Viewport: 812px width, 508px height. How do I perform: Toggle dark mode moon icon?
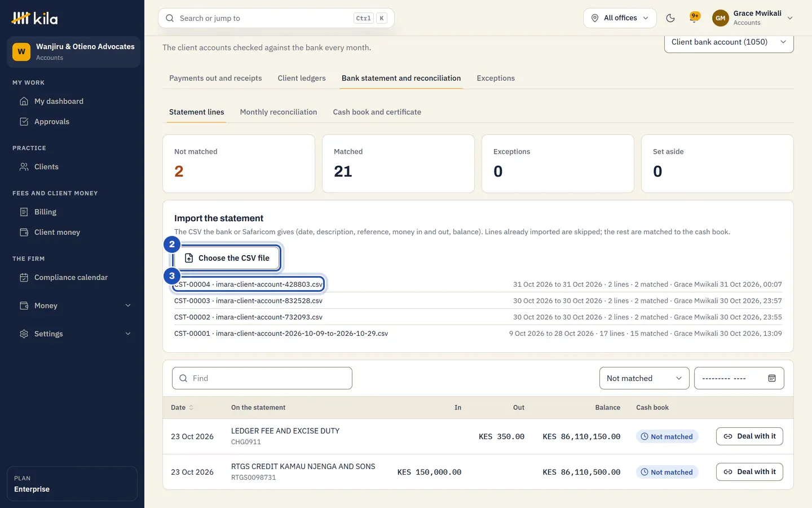[x=670, y=18]
